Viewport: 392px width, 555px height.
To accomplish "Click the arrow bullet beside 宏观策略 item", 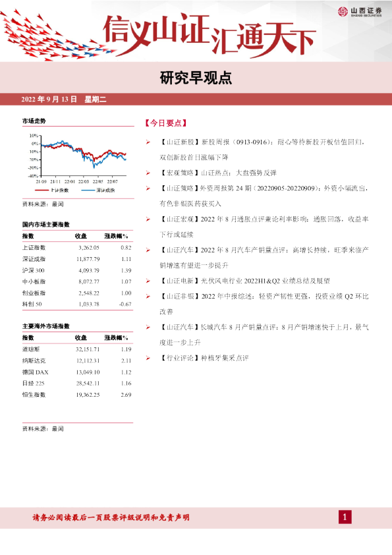I will coord(148,173).
